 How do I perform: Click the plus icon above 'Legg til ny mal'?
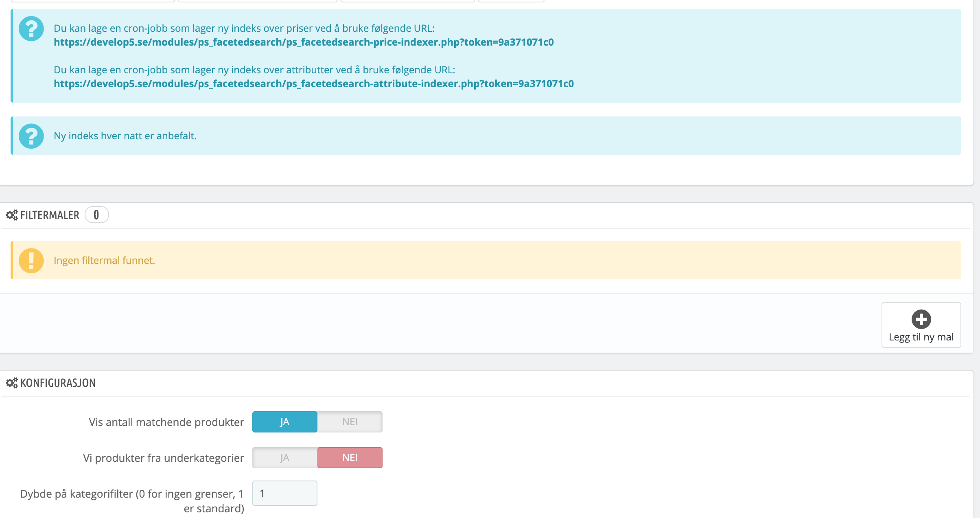click(921, 319)
